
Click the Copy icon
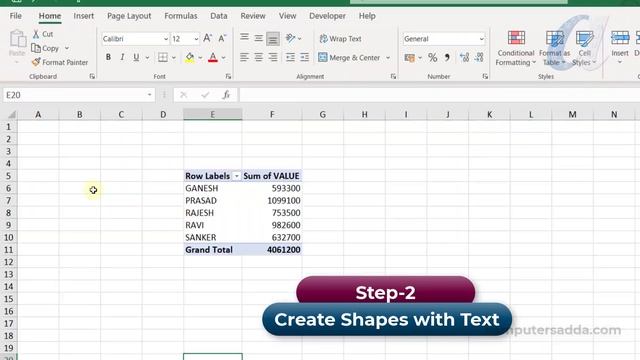36,48
